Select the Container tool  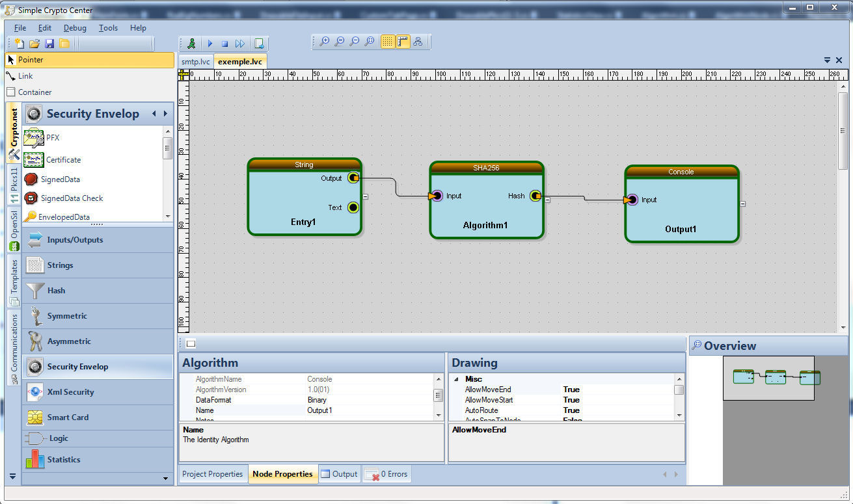pos(90,92)
